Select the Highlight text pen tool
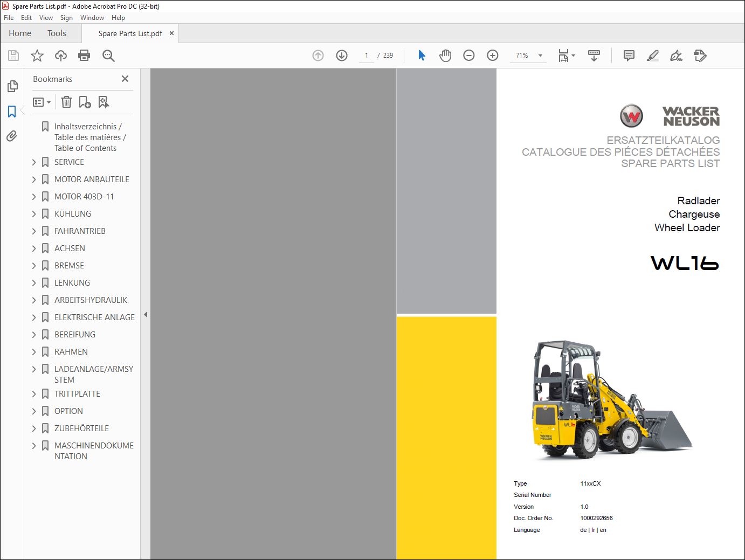 [x=653, y=56]
